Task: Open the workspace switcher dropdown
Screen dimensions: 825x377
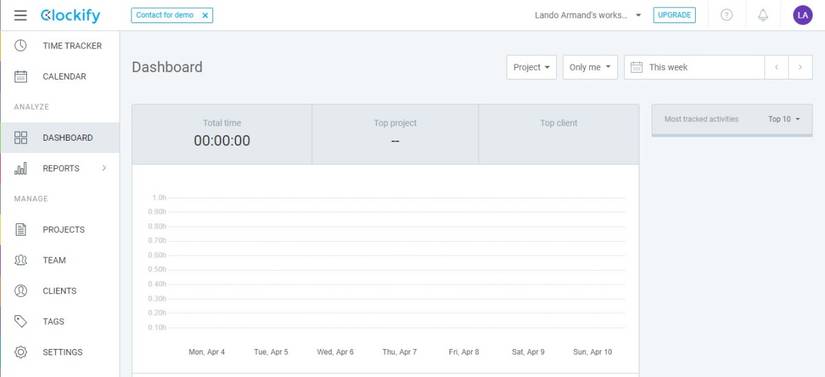Action: (588, 15)
